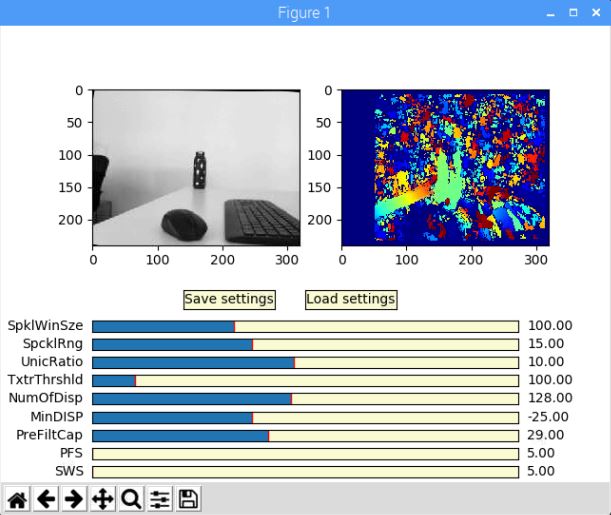Click the Home reset view icon

(x=17, y=499)
